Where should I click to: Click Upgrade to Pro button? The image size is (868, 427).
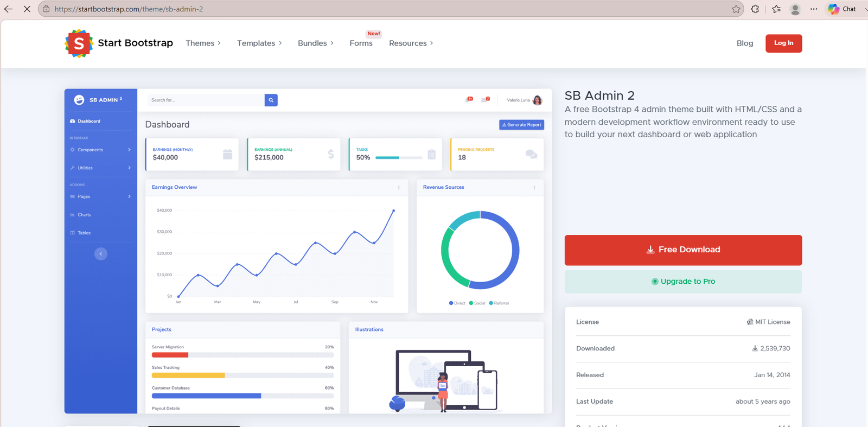click(x=684, y=282)
